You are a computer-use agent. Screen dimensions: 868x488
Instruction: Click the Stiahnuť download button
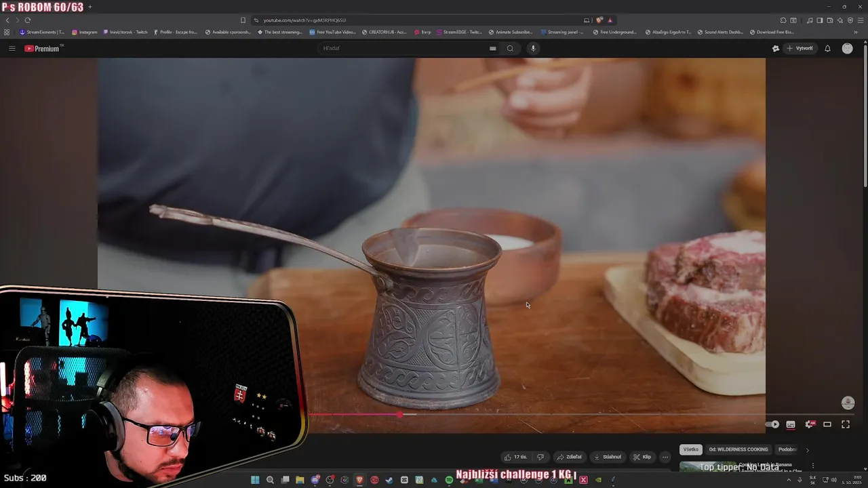(608, 457)
